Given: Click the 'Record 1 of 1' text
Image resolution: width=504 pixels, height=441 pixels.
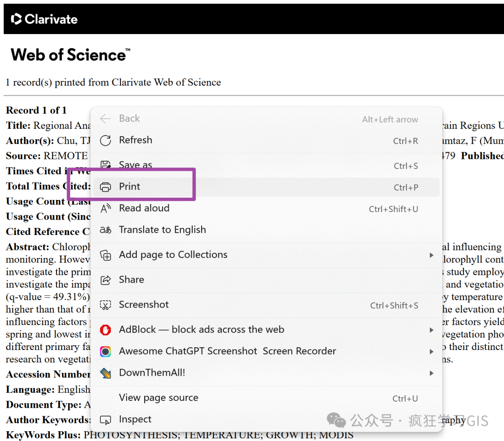Looking at the screenshot, I should (x=36, y=110).
